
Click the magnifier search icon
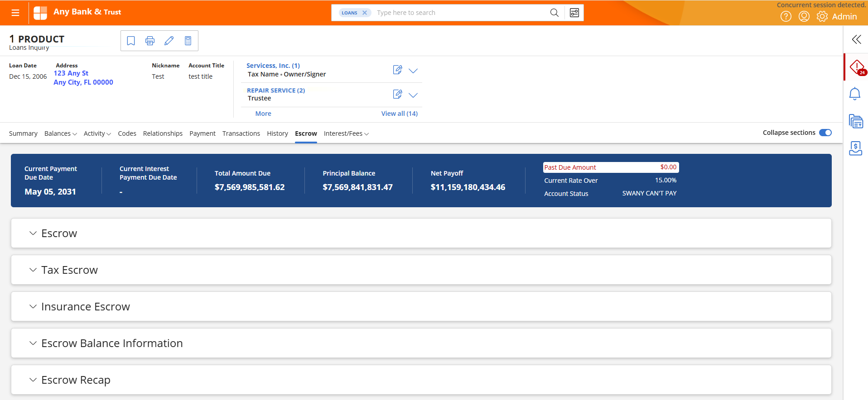(x=554, y=13)
